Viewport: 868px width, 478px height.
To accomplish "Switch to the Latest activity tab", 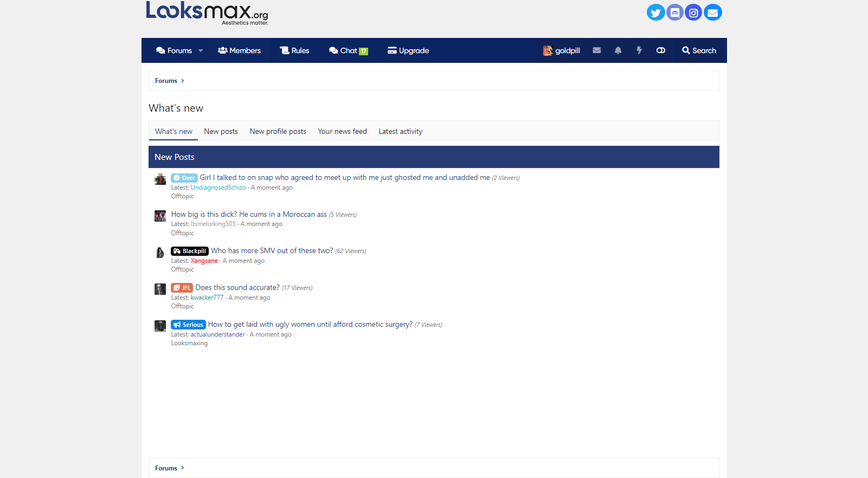I will [401, 131].
